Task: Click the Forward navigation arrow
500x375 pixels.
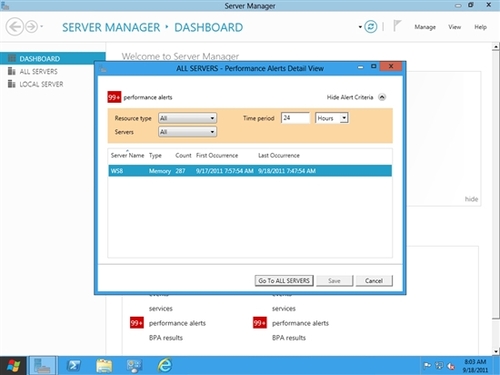Action: click(x=31, y=26)
